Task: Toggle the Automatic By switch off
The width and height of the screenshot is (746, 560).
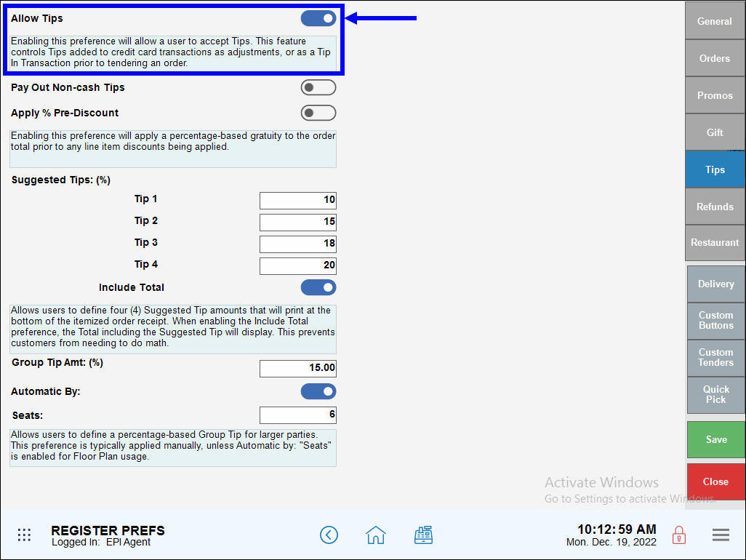Action: click(x=318, y=391)
